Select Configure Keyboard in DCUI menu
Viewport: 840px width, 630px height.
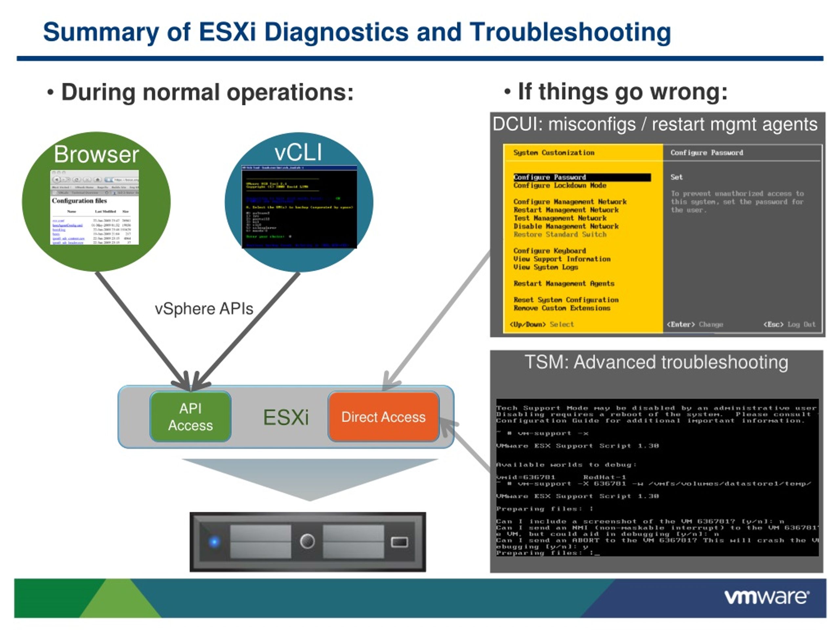tap(550, 251)
